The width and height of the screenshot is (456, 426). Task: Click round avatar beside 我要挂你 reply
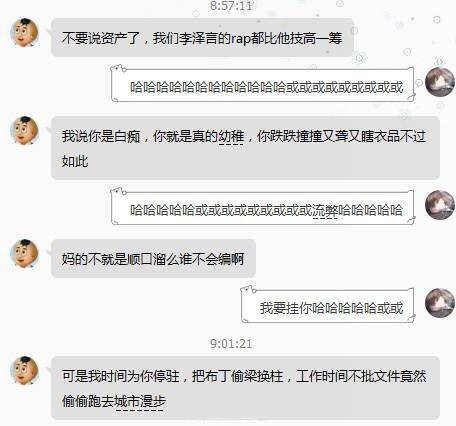point(440,303)
